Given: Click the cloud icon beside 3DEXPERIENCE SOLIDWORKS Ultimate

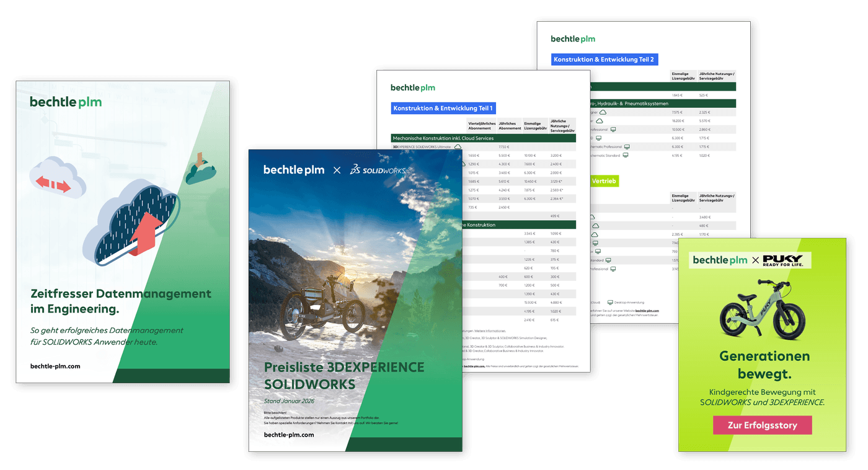Looking at the screenshot, I should pyautogui.click(x=458, y=147).
